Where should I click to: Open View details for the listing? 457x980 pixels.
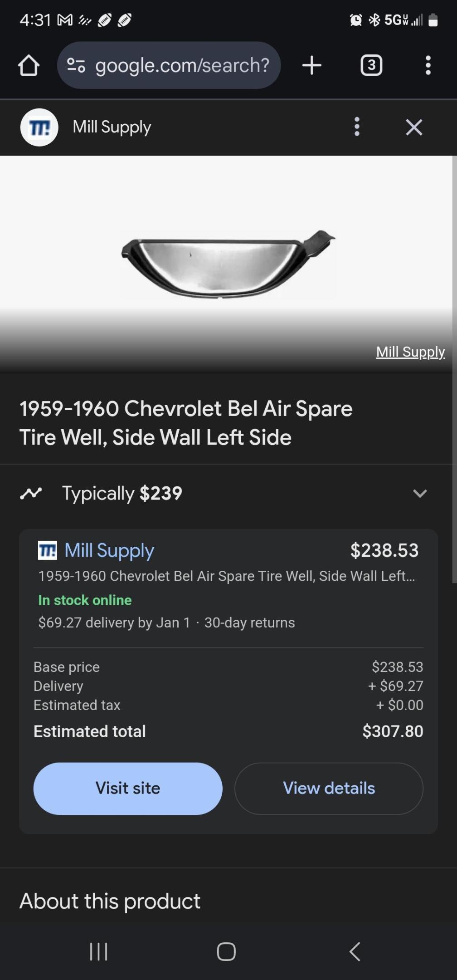point(329,788)
